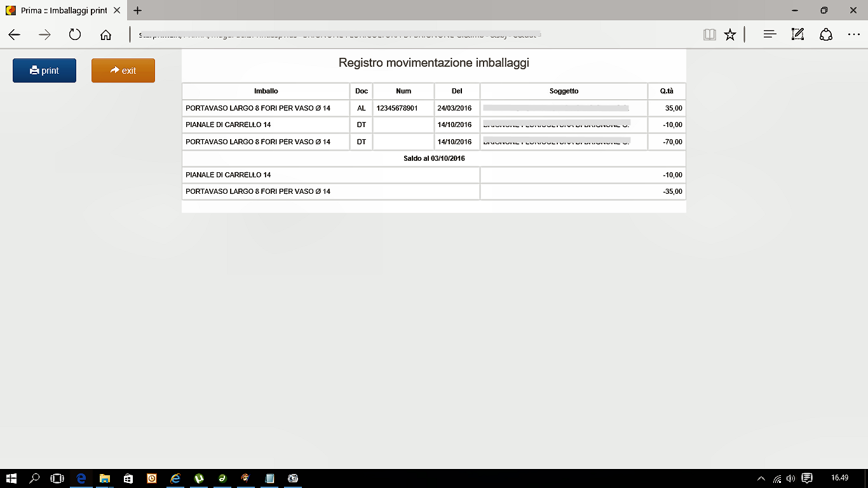Open the Edge Hub panel
Screen dimensions: 868x488
coord(770,35)
